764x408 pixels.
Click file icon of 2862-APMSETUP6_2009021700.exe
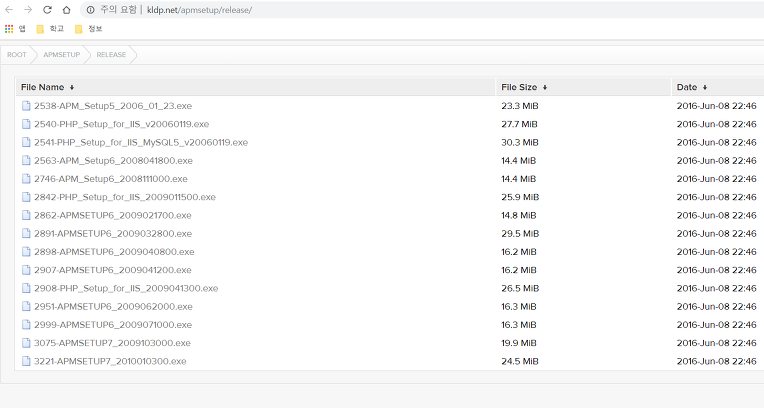26,215
